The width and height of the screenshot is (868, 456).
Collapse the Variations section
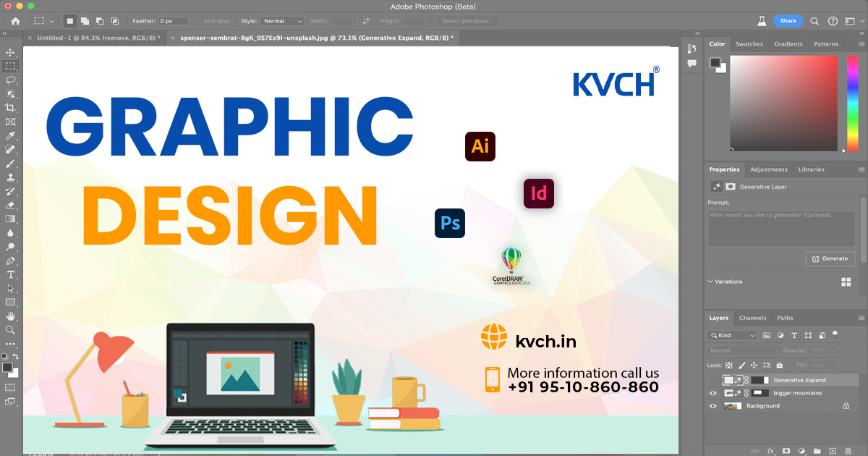coord(710,282)
